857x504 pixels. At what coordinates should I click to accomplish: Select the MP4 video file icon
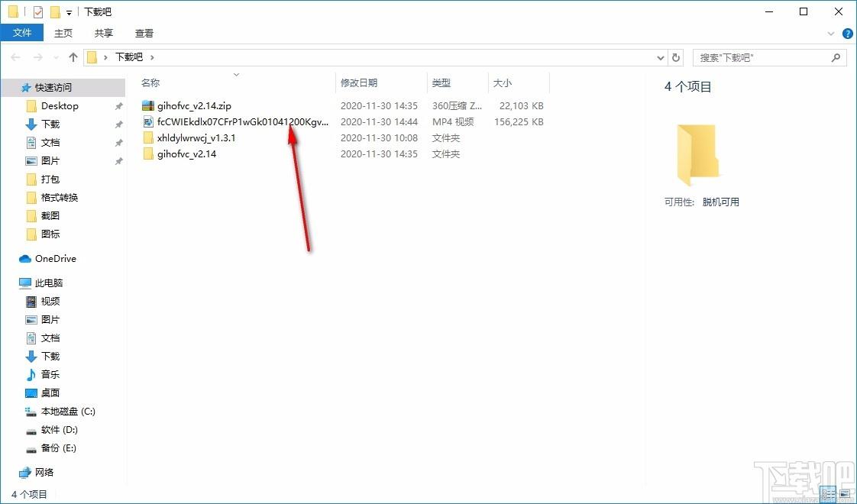coord(148,121)
